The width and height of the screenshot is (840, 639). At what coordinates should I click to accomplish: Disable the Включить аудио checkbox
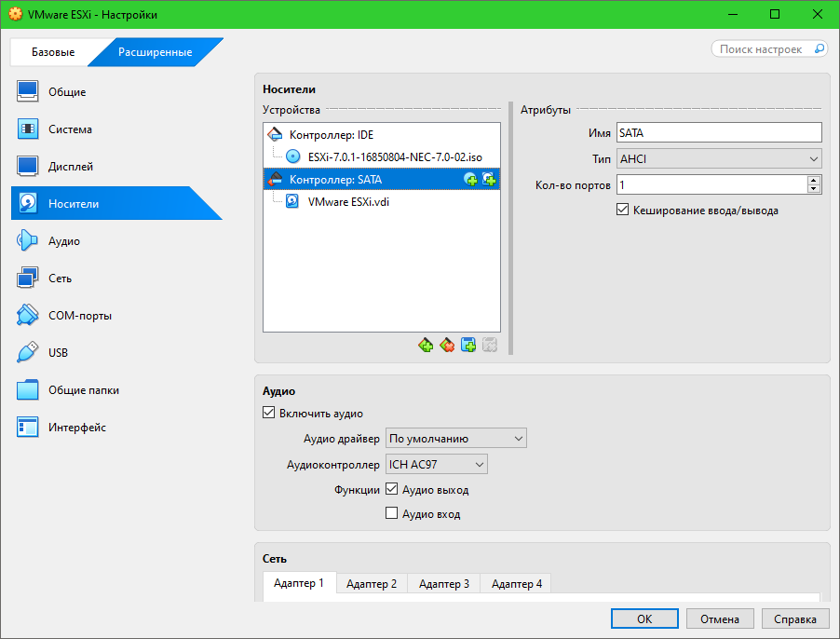[x=270, y=414]
